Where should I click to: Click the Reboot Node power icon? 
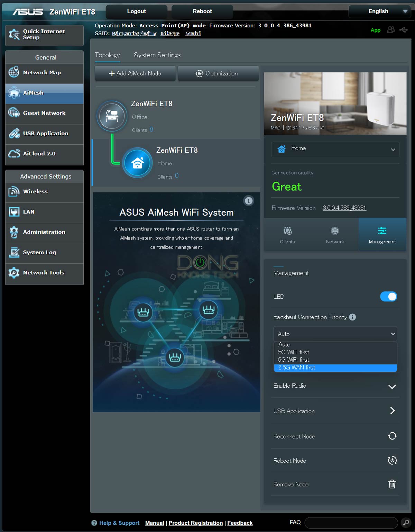point(392,460)
